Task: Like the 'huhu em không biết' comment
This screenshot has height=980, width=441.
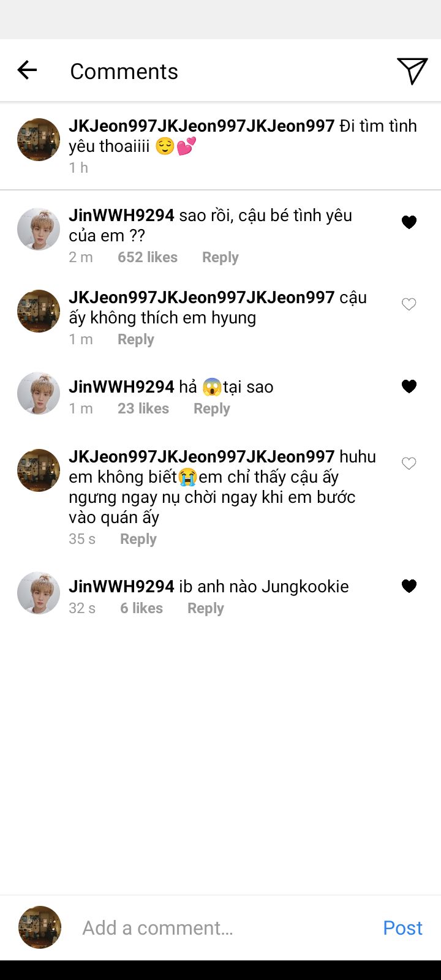Action: (409, 464)
